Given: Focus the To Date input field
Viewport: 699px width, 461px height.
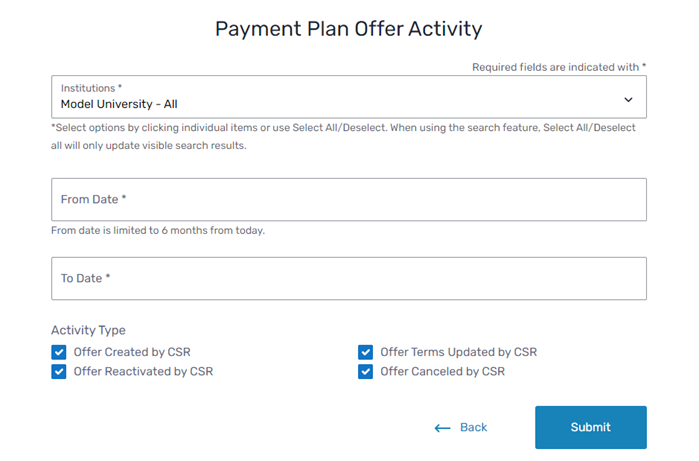Looking at the screenshot, I should point(348,278).
